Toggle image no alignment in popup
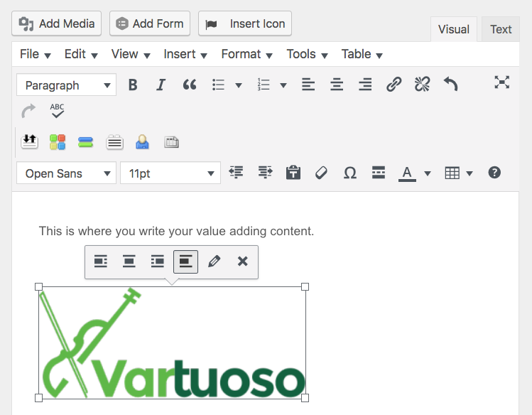Screen dimensions: 532x415 coord(185,262)
